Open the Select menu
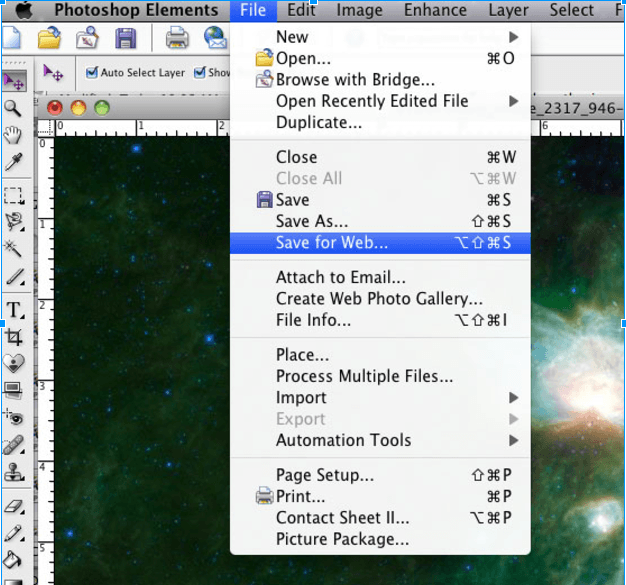This screenshot has height=585, width=626. tap(572, 10)
